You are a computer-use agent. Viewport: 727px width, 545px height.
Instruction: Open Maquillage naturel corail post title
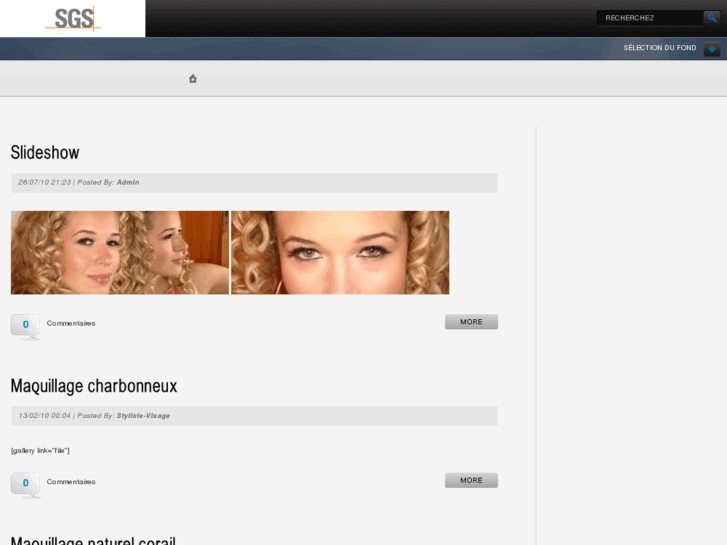(93, 540)
